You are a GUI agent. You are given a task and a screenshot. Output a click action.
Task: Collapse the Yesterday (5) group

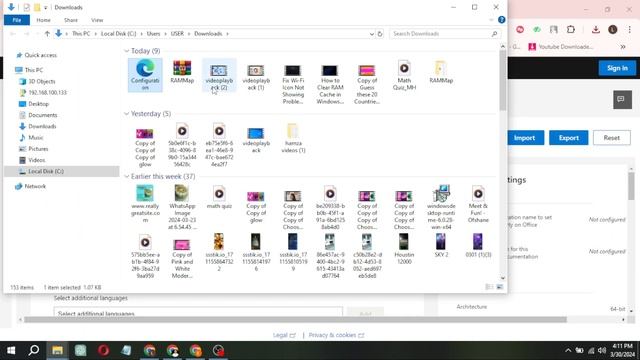(x=127, y=114)
